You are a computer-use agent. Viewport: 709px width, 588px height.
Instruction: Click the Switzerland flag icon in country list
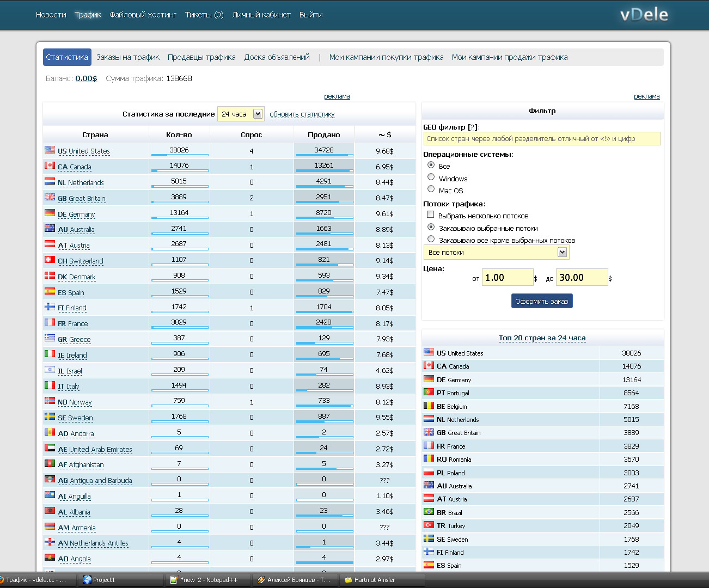point(50,260)
